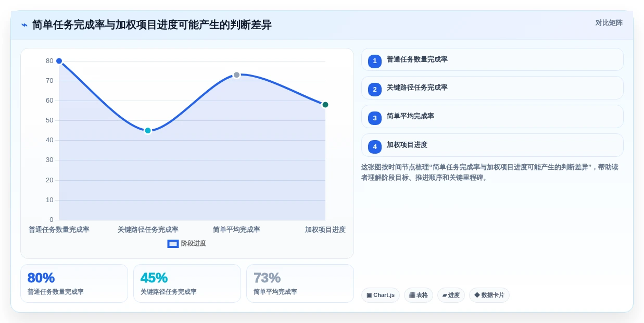Click number badge 1 in the list
This screenshot has width=644, height=323.
point(375,61)
